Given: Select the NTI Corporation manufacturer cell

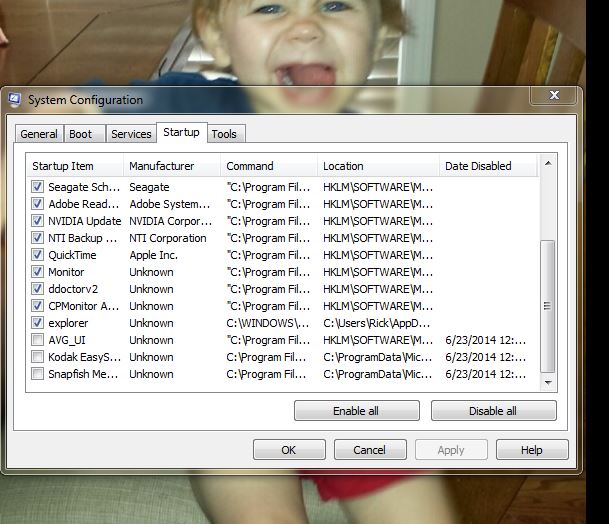Looking at the screenshot, I should 168,238.
